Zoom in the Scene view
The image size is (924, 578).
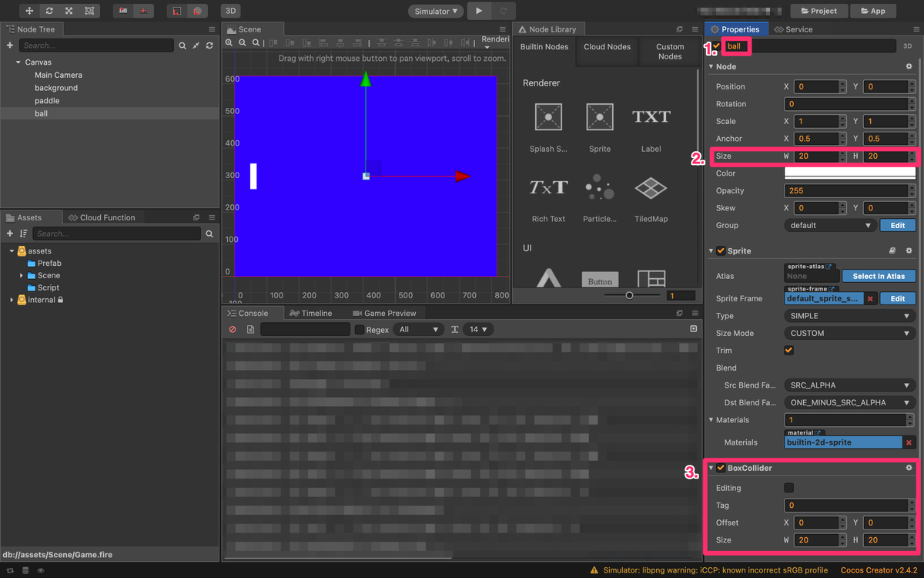point(229,43)
